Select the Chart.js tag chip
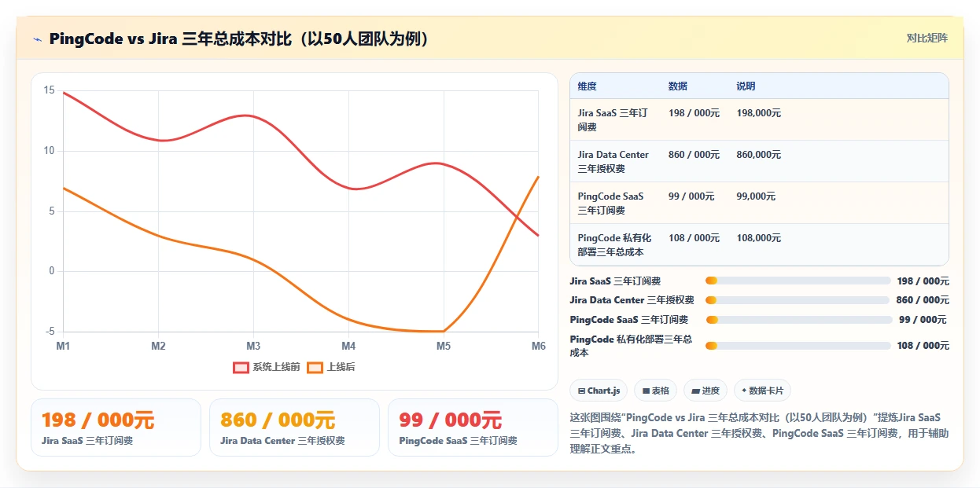This screenshot has height=488, width=980. [599, 391]
